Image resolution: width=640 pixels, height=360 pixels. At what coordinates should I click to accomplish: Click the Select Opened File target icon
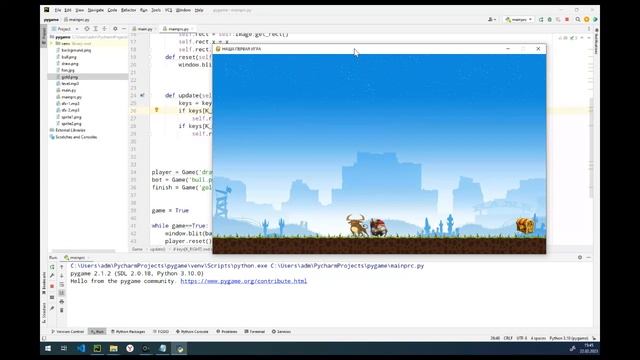[87, 29]
